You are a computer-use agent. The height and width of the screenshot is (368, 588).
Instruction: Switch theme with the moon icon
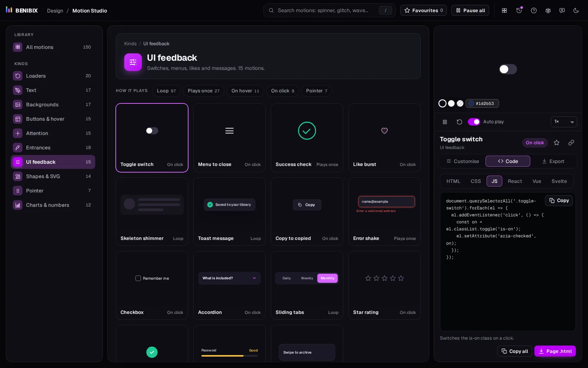point(576,11)
